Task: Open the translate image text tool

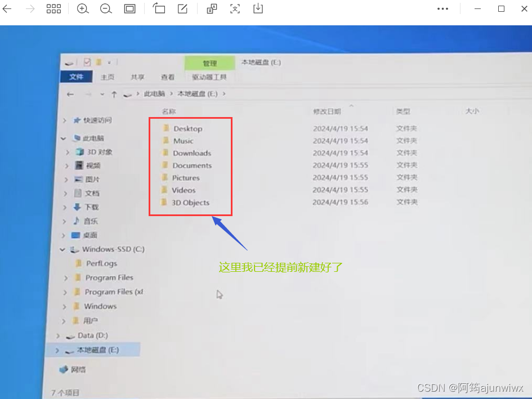Action: pyautogui.click(x=212, y=9)
